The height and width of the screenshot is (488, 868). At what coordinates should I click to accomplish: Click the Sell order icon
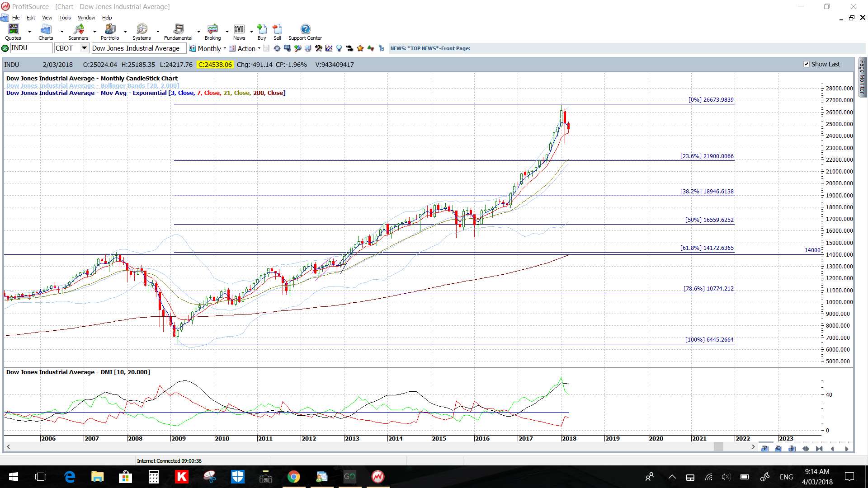[x=277, y=29]
